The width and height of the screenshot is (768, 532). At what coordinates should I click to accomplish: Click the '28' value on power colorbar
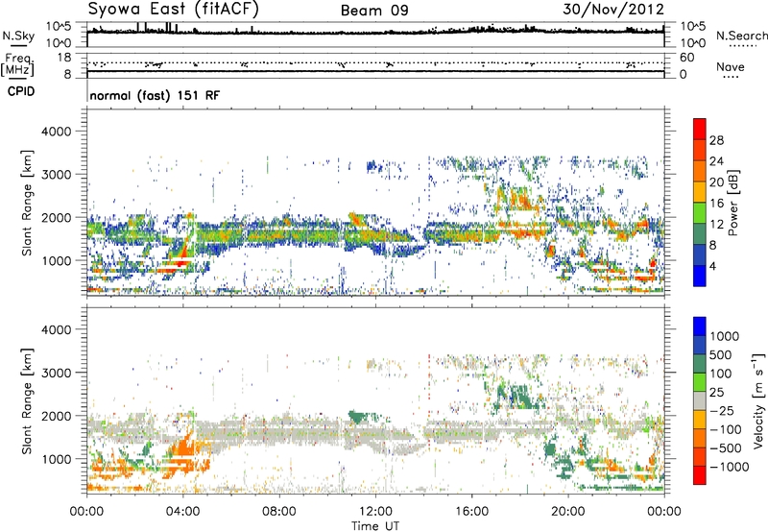point(716,140)
